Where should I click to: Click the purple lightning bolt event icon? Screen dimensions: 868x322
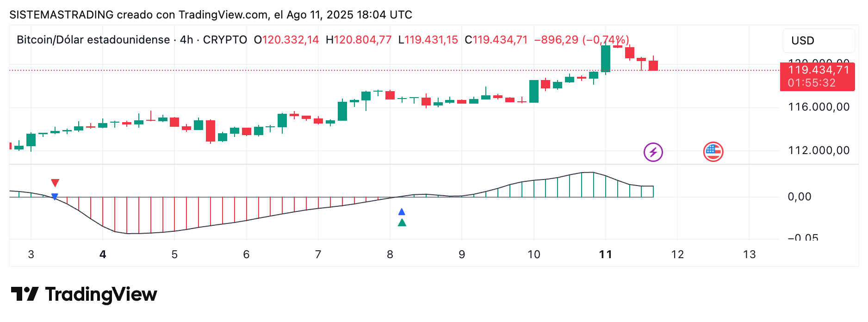(653, 152)
